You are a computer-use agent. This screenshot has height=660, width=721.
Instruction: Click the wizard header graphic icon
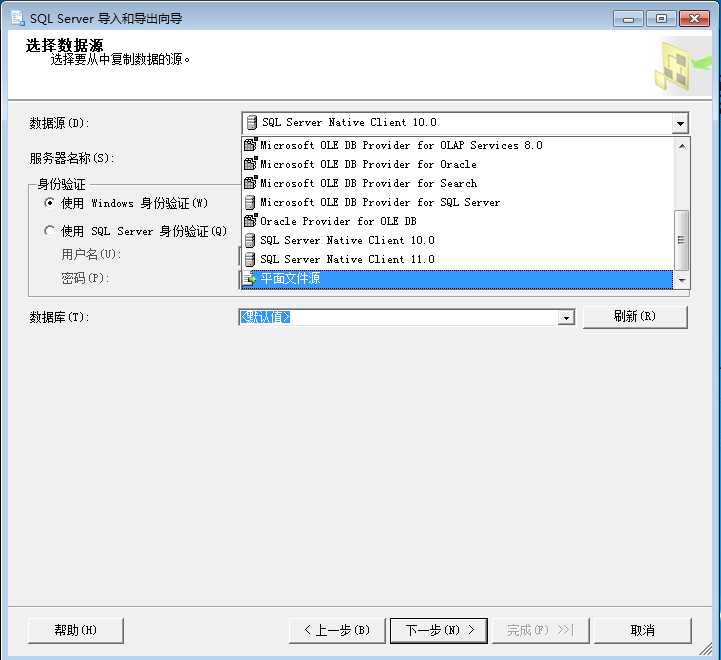(682, 67)
